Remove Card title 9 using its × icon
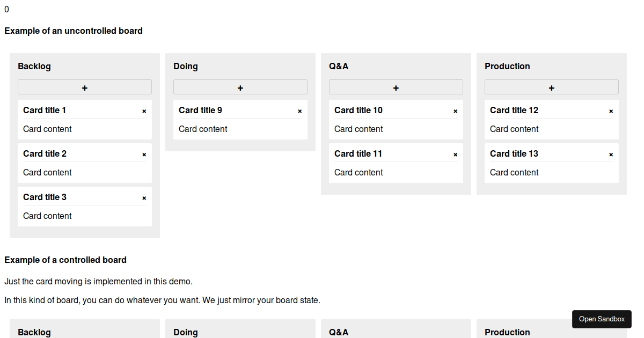This screenshot has height=338, width=644. pyautogui.click(x=299, y=111)
